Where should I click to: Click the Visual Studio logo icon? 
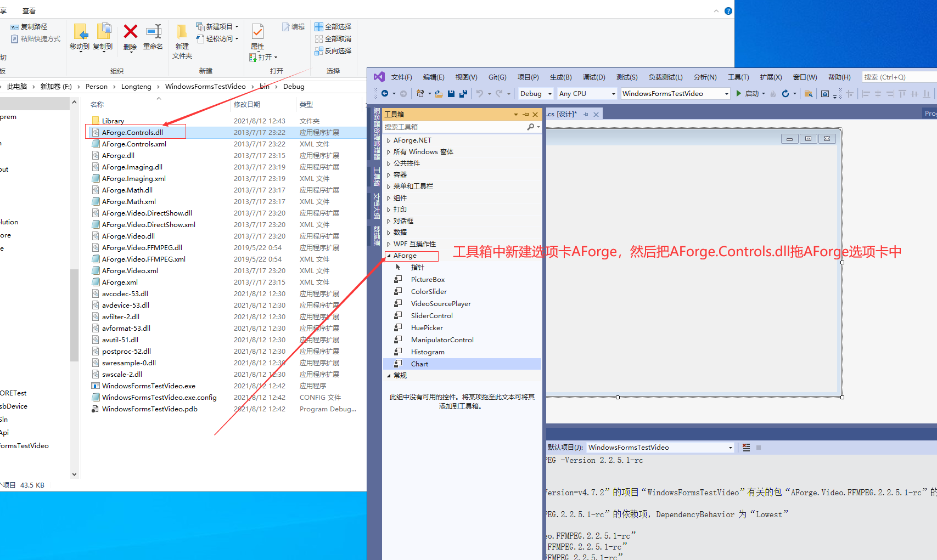pyautogui.click(x=379, y=77)
